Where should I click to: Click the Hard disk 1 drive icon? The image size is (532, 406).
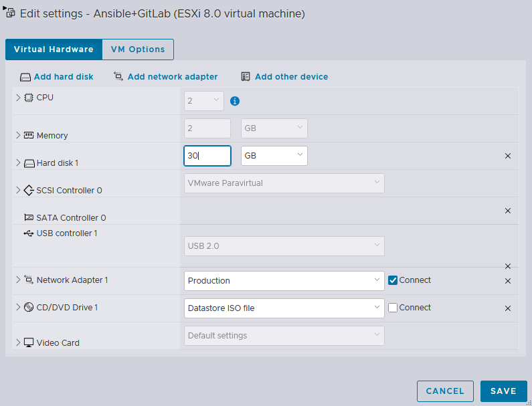(x=29, y=163)
